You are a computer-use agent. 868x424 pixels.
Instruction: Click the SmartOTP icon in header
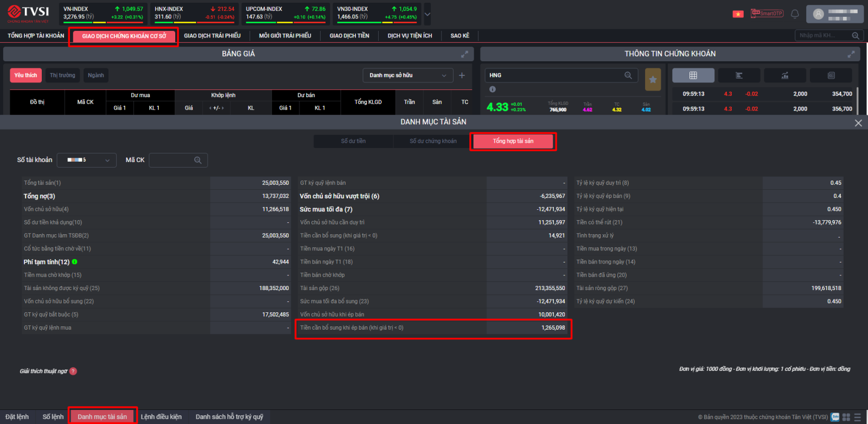point(767,14)
